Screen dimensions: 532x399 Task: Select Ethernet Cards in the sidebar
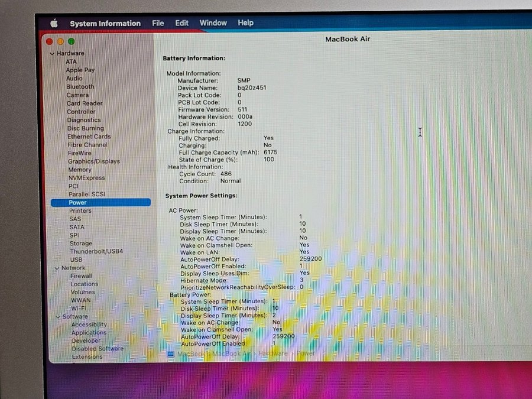coord(89,137)
